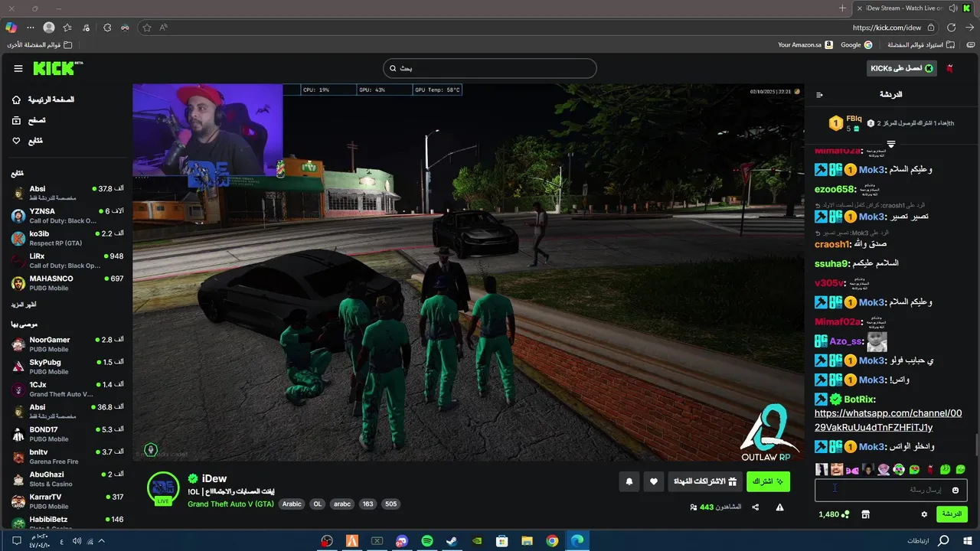Click the iDew streamer live avatar
The height and width of the screenshot is (551, 980).
click(163, 488)
